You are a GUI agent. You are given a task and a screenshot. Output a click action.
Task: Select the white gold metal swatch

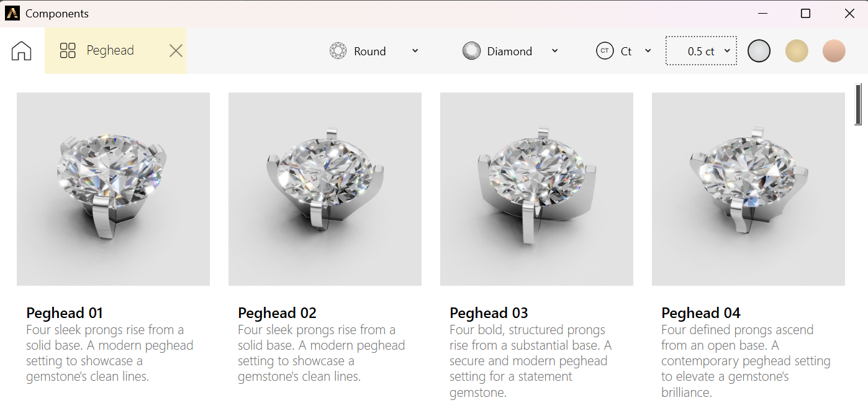click(759, 51)
